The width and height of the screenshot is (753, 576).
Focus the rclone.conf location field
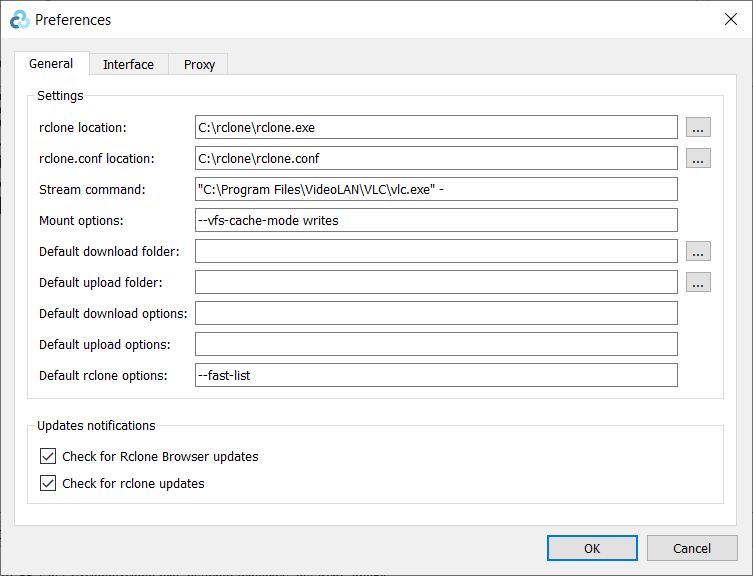pos(436,158)
